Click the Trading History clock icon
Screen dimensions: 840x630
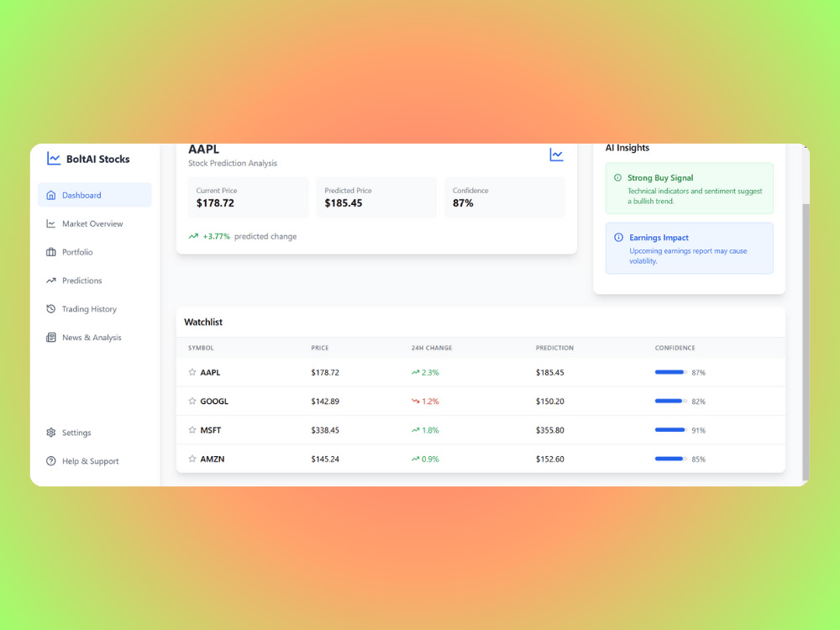(51, 308)
